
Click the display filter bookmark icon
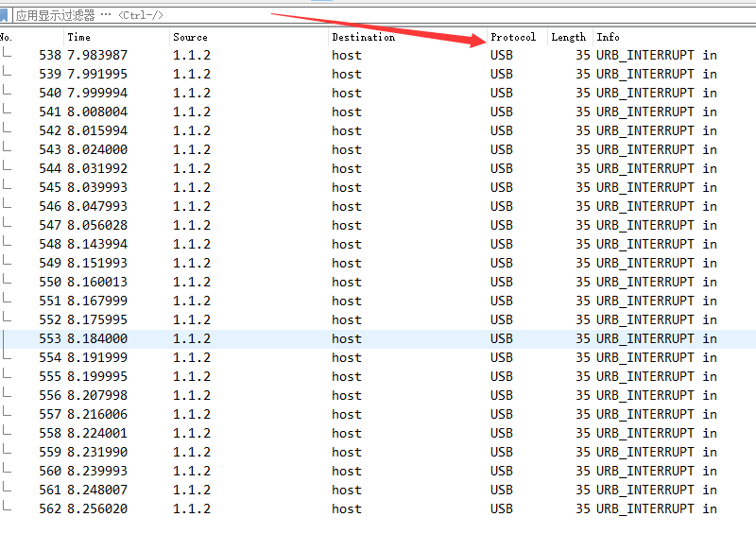pyautogui.click(x=4, y=15)
